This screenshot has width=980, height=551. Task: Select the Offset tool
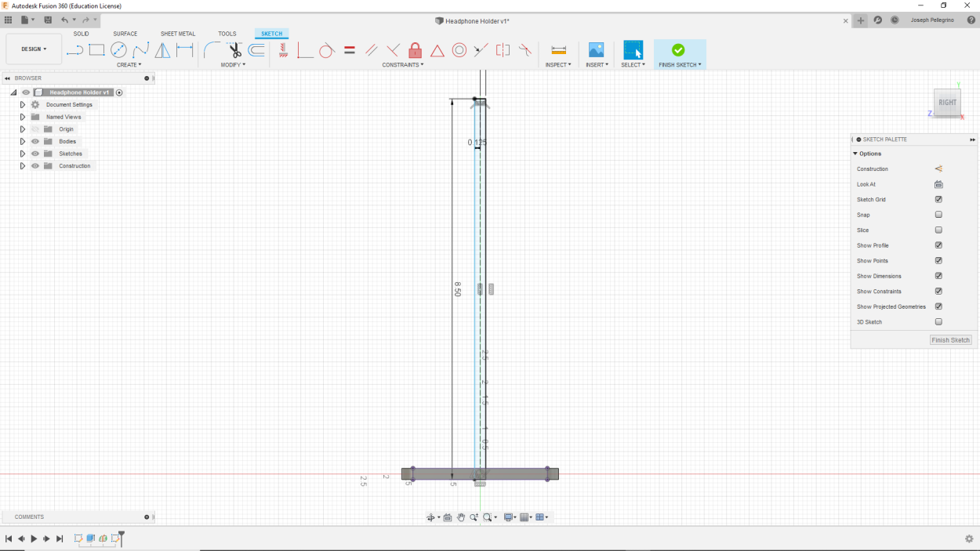coord(256,50)
